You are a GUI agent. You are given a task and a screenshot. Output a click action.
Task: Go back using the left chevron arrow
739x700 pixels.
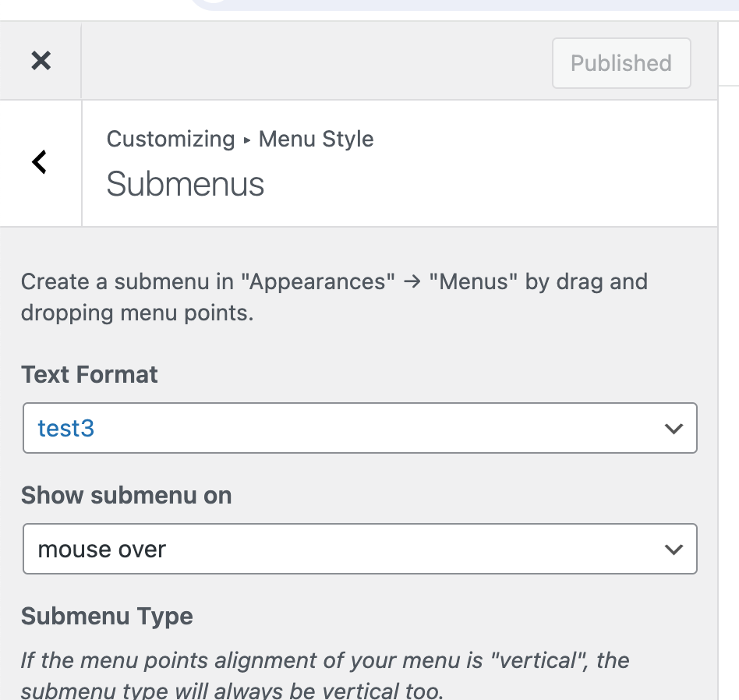(40, 162)
